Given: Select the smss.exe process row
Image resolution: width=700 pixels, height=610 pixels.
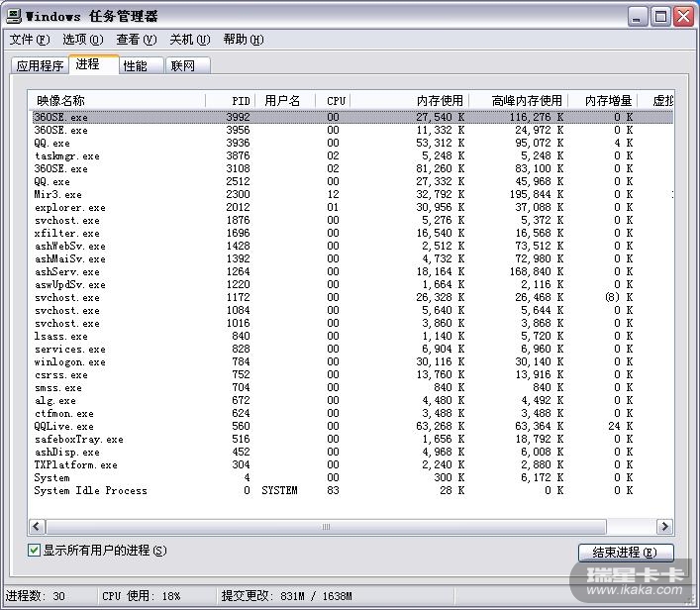Looking at the screenshot, I should tap(350, 387).
